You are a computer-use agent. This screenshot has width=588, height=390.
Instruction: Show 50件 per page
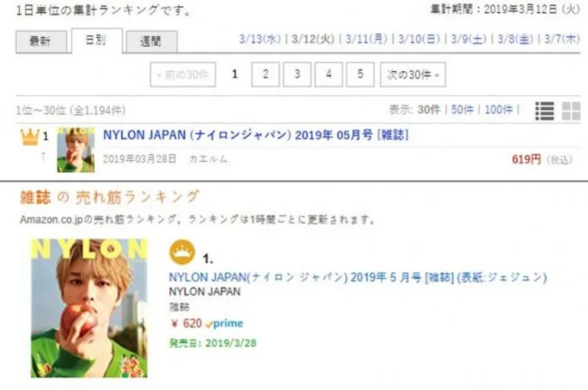(462, 110)
